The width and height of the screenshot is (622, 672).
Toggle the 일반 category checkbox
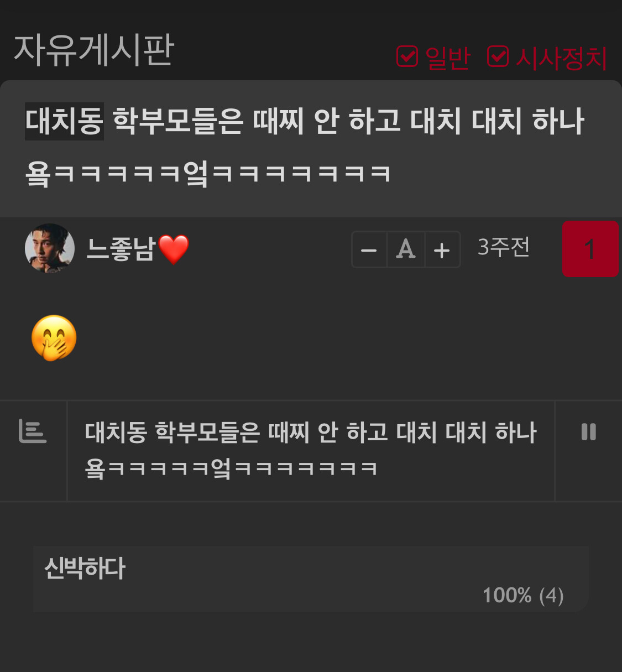click(407, 56)
